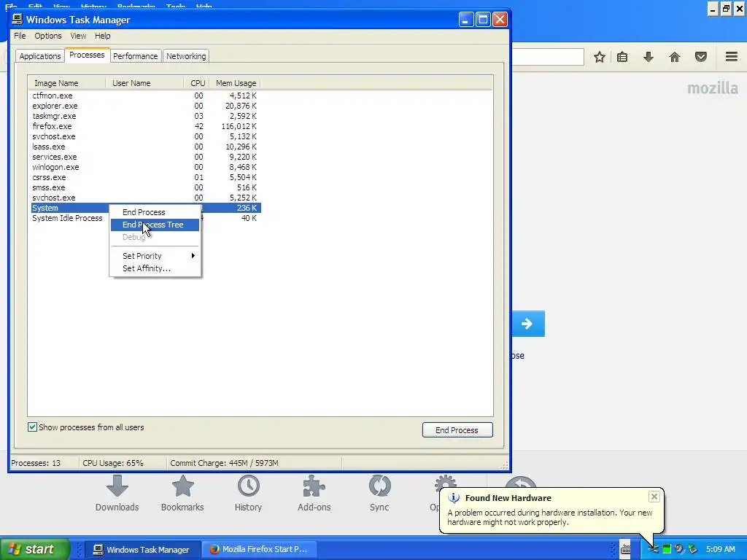Open the Windows start button
The width and height of the screenshot is (747, 560).
34,549
